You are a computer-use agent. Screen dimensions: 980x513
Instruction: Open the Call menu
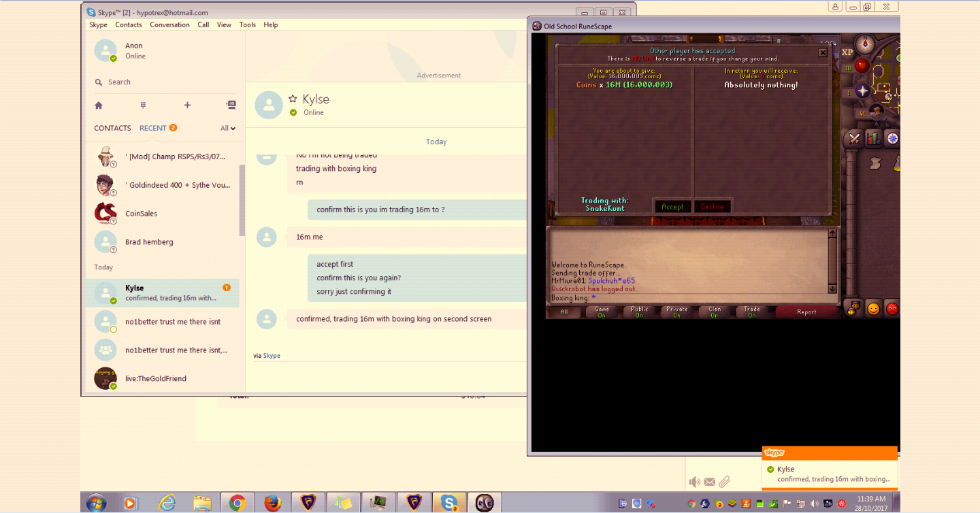click(x=203, y=24)
